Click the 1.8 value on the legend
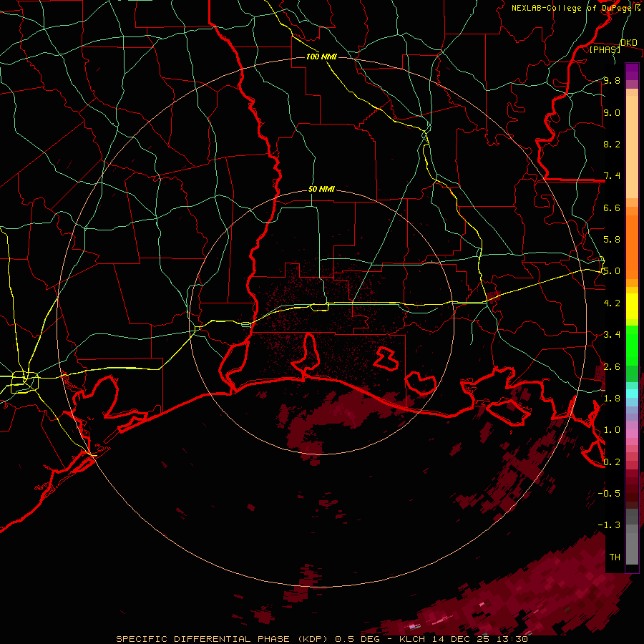 click(612, 398)
